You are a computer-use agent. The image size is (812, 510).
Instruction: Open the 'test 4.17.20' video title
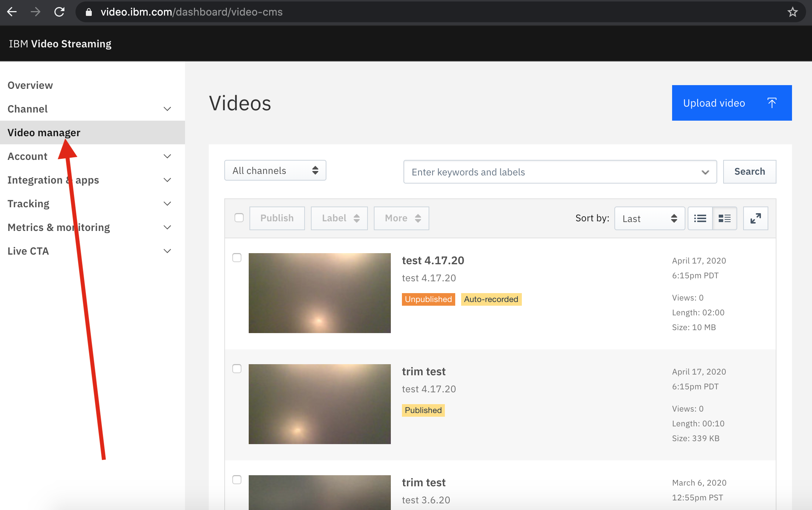[x=433, y=261]
